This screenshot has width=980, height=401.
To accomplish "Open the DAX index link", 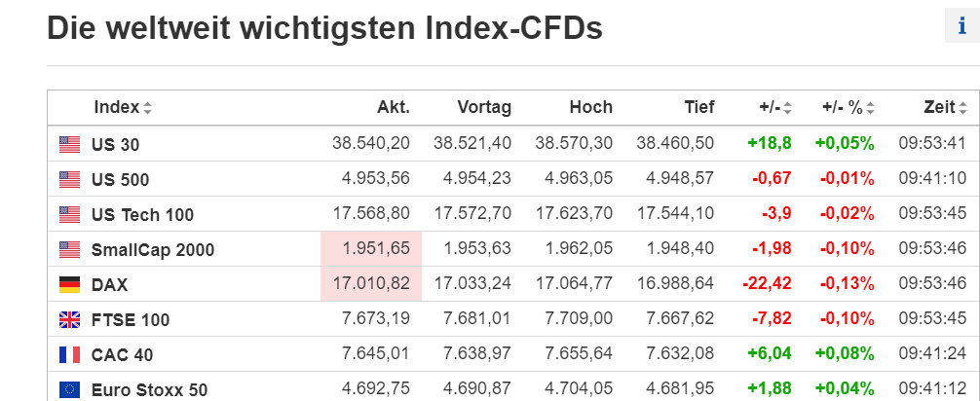I will point(109,285).
